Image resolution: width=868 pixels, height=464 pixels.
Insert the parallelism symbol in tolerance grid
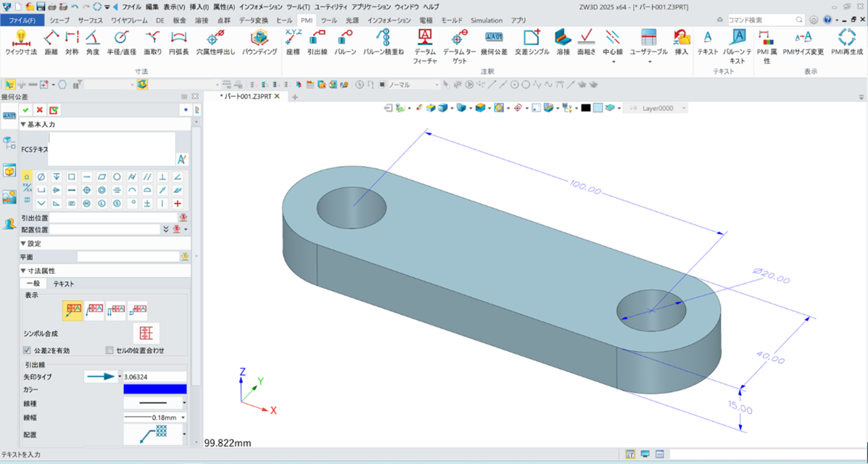[147, 177]
